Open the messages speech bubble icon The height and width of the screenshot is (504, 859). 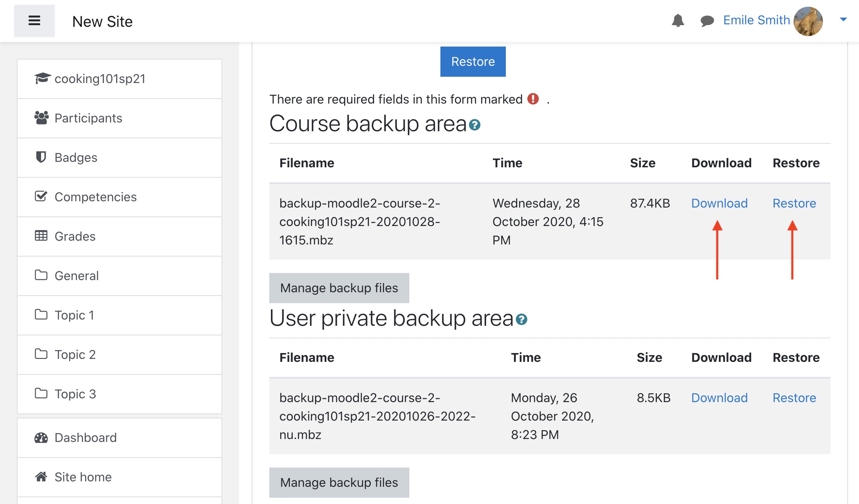pyautogui.click(x=707, y=21)
